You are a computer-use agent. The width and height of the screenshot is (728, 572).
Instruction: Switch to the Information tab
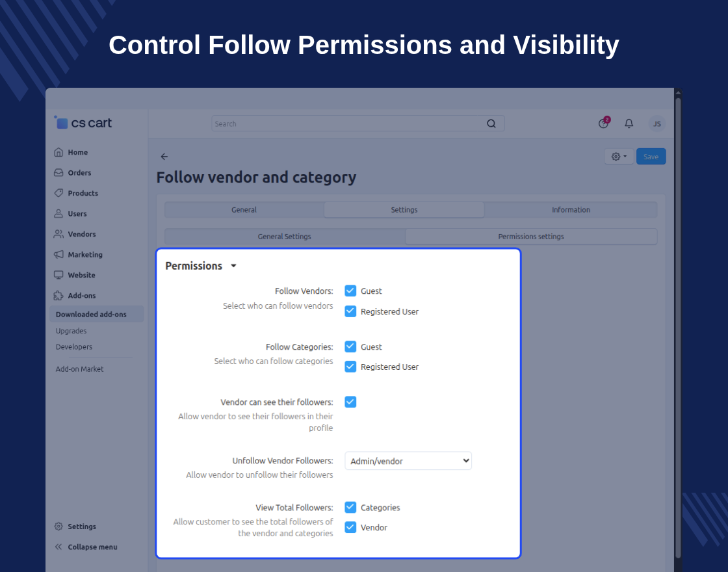[x=571, y=210]
